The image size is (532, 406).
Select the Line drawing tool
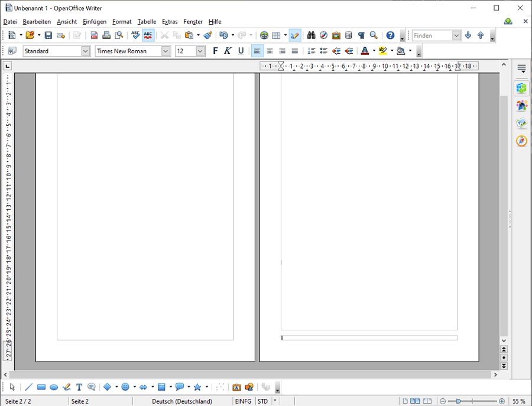tap(29, 386)
